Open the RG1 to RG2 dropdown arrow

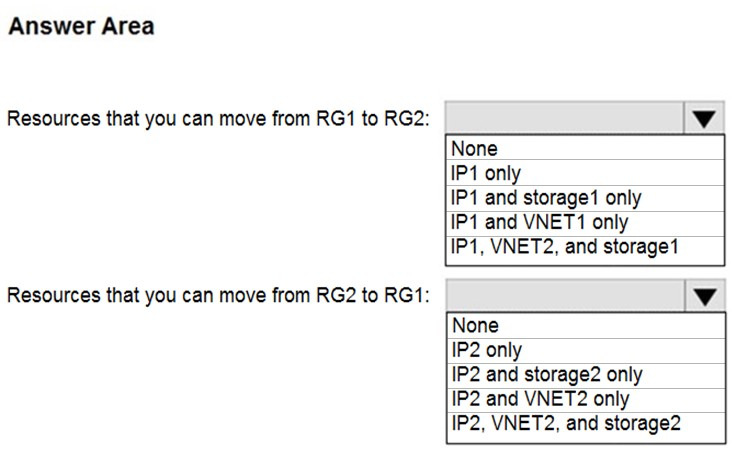coord(704,119)
